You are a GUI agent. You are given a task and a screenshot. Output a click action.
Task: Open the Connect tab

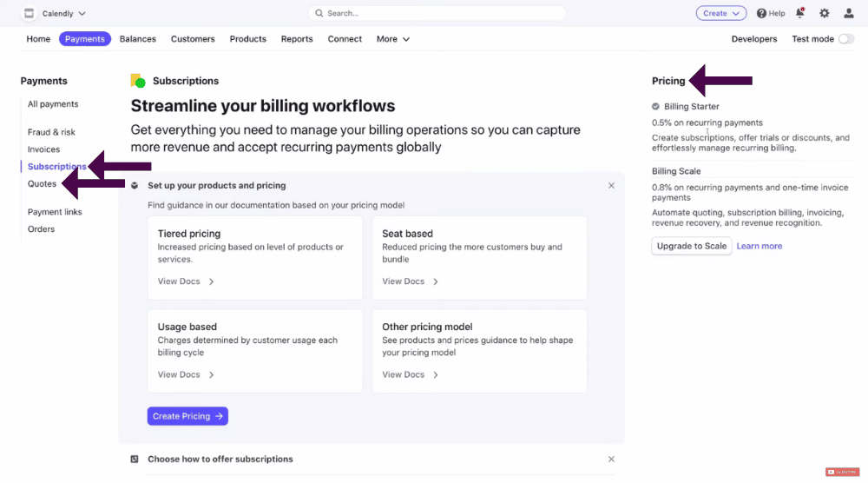(x=345, y=39)
